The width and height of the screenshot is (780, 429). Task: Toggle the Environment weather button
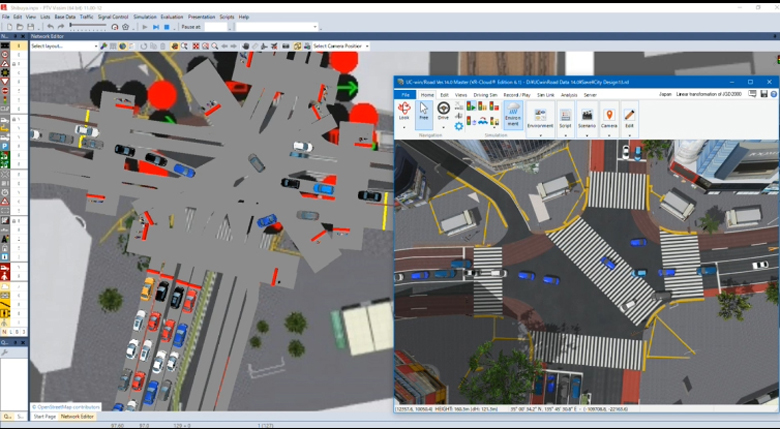pyautogui.click(x=513, y=114)
